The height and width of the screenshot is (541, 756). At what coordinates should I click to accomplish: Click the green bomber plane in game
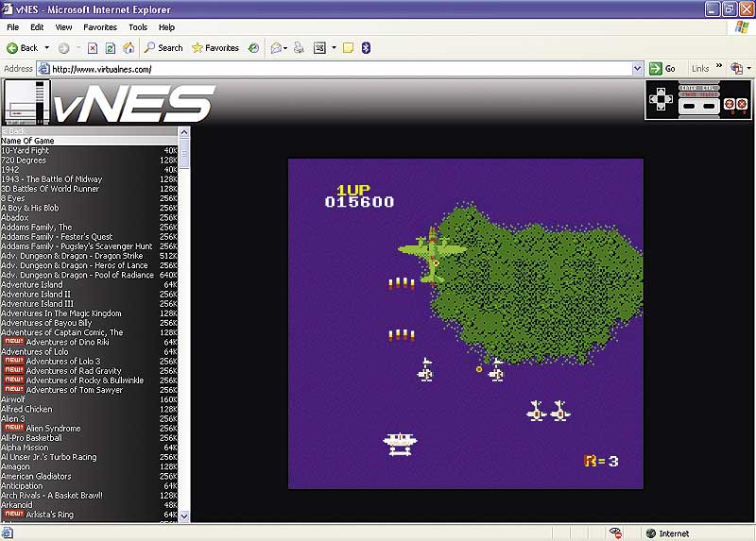click(432, 254)
